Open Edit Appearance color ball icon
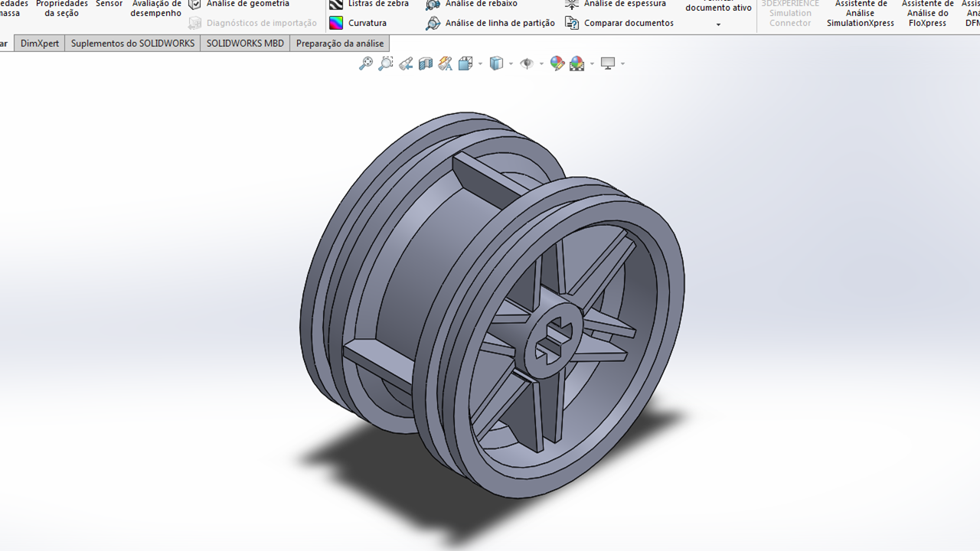The height and width of the screenshot is (551, 980). [557, 64]
